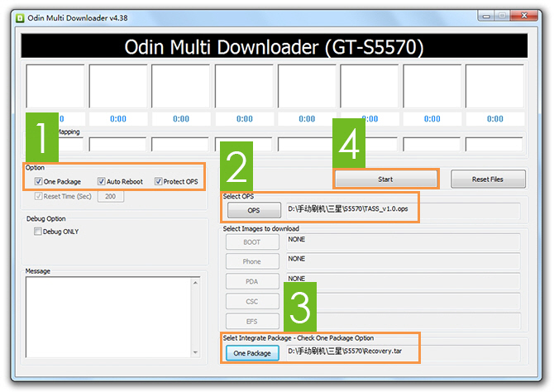Click the last device progress box
554x392 pixels.
(x=494, y=86)
